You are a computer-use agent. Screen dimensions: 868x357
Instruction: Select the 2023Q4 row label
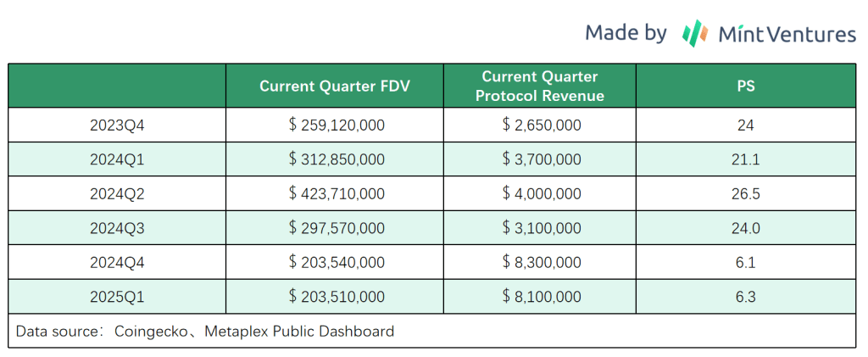tap(117, 126)
